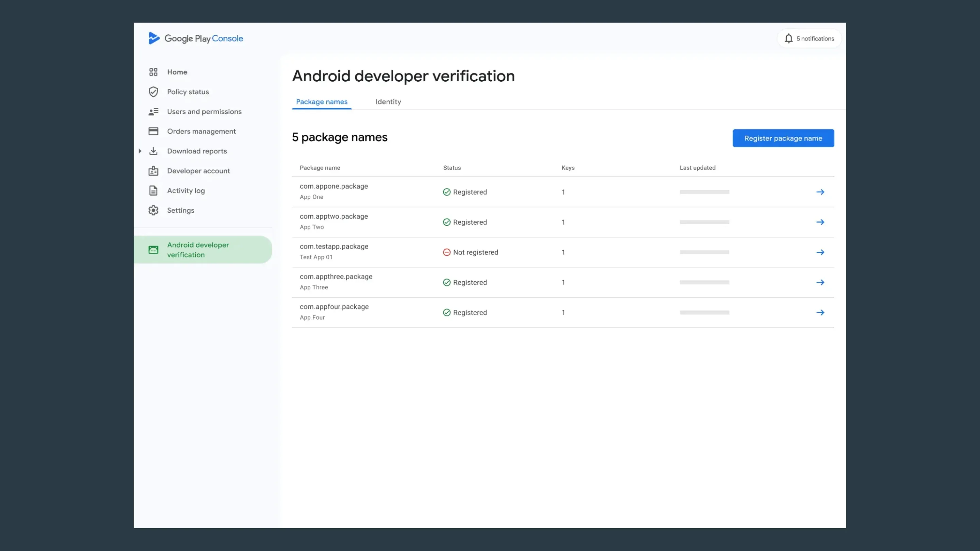Switch to the Identity tab

(x=388, y=102)
